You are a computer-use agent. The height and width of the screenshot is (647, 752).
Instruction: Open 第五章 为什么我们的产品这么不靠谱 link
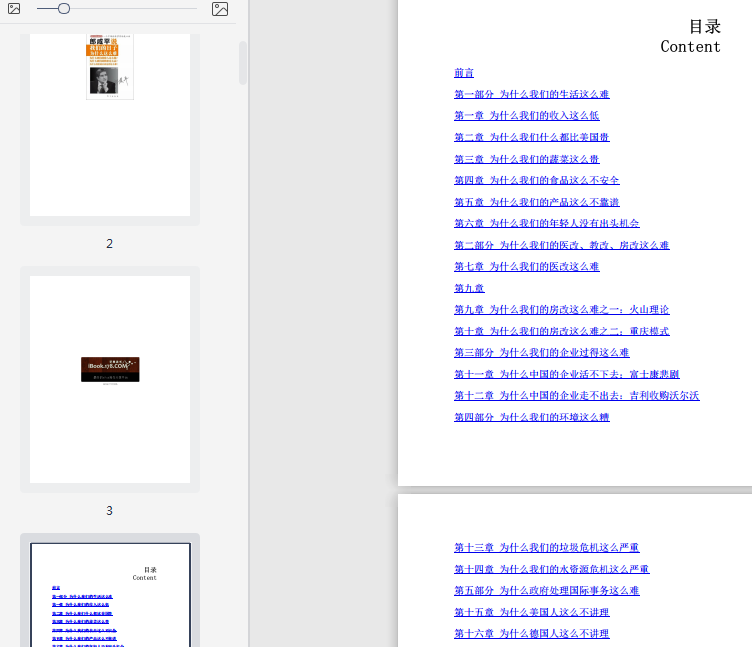(537, 202)
